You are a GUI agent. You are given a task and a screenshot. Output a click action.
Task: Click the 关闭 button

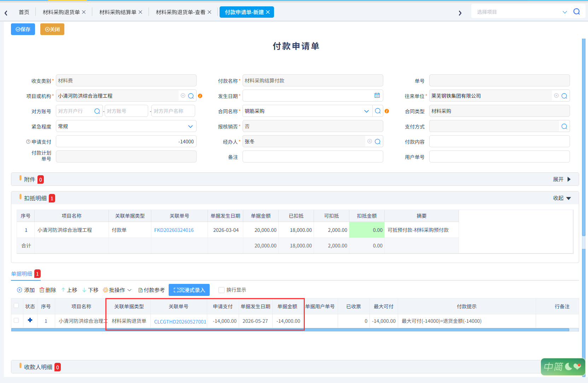coord(52,29)
